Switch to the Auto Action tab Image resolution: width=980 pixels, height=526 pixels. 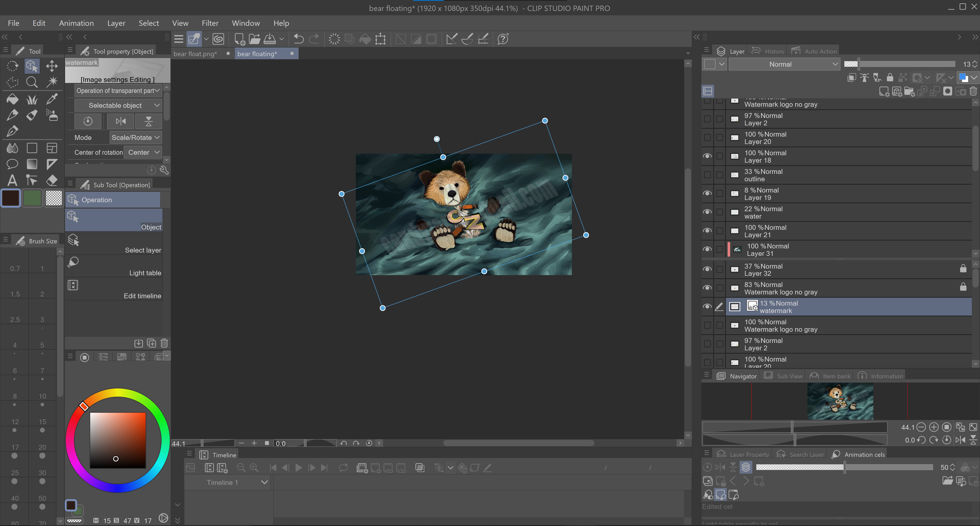(x=814, y=51)
